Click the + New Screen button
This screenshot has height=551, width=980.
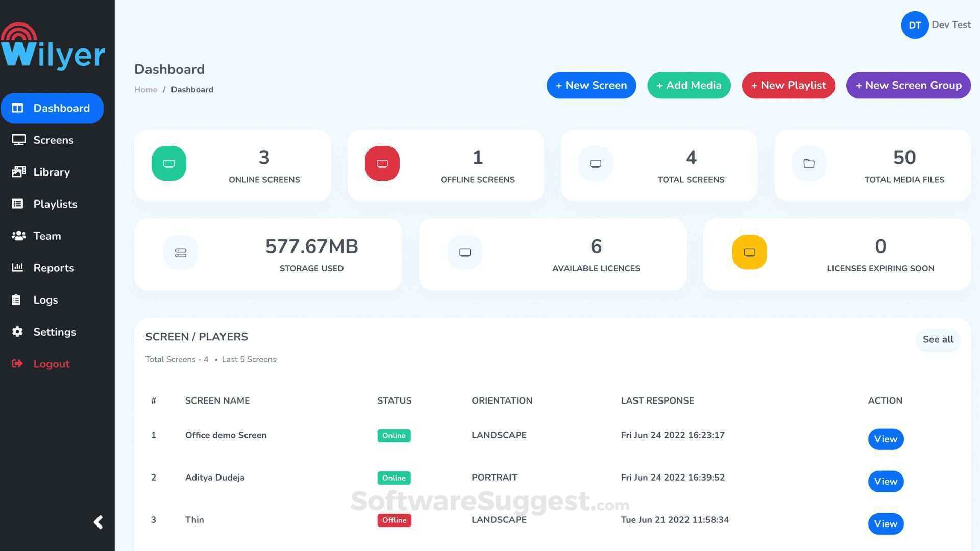pyautogui.click(x=591, y=85)
